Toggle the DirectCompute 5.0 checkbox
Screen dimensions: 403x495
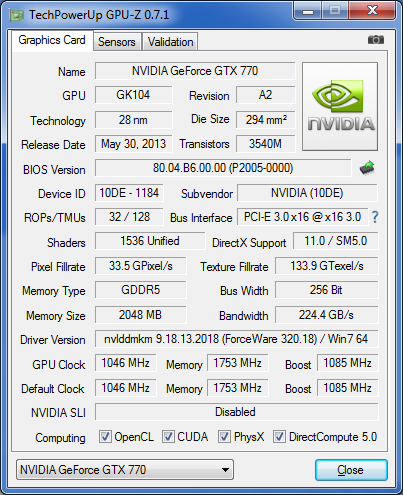coord(279,436)
